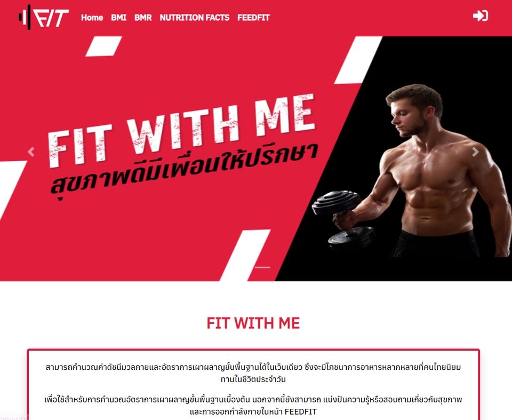Click the red header bar empty area
This screenshot has width=512, height=420.
click(369, 17)
